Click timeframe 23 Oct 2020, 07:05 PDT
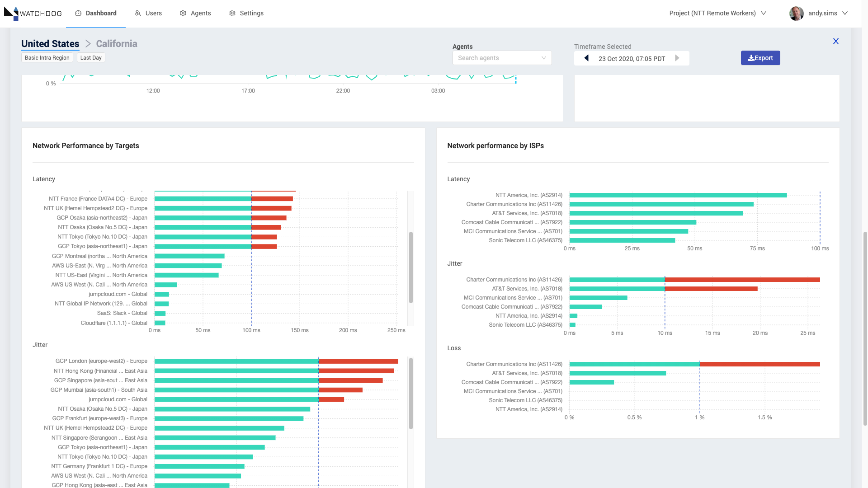This screenshot has height=488, width=868. [x=632, y=58]
